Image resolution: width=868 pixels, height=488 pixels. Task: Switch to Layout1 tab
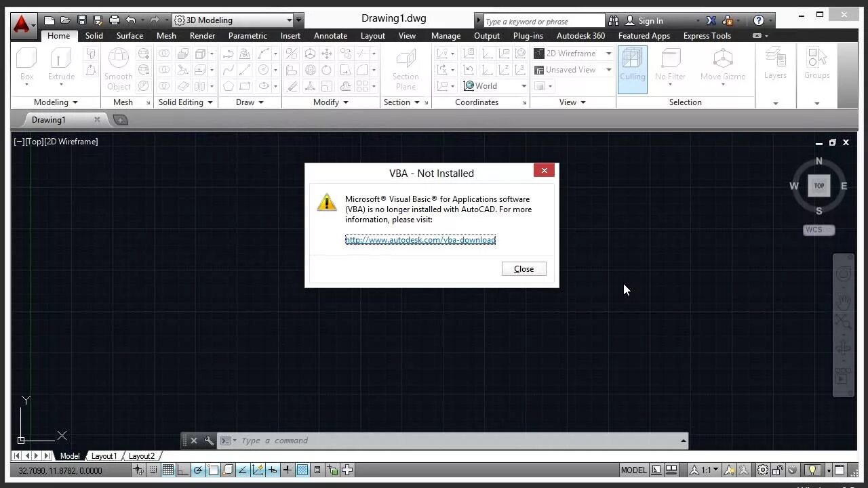pyautogui.click(x=104, y=456)
